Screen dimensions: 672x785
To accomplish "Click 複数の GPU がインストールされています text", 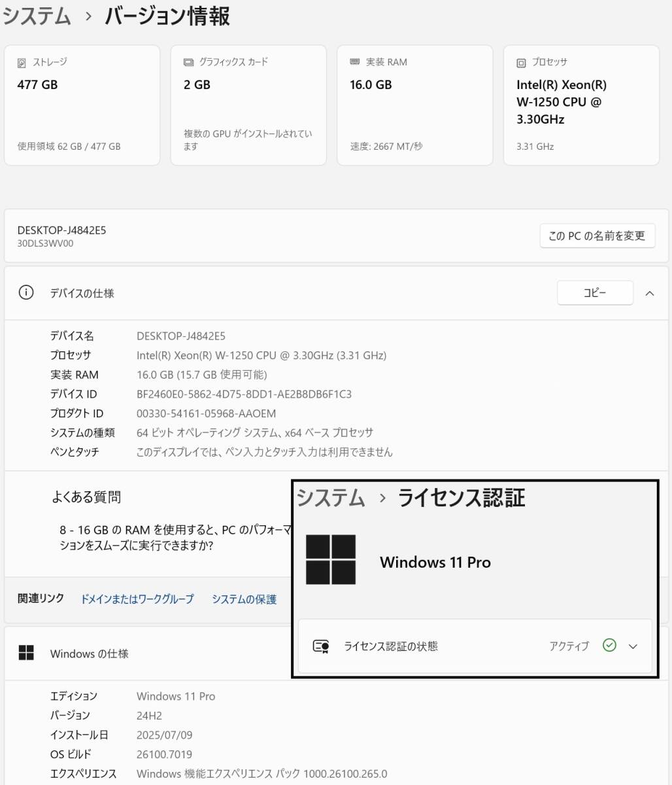I will (x=248, y=140).
